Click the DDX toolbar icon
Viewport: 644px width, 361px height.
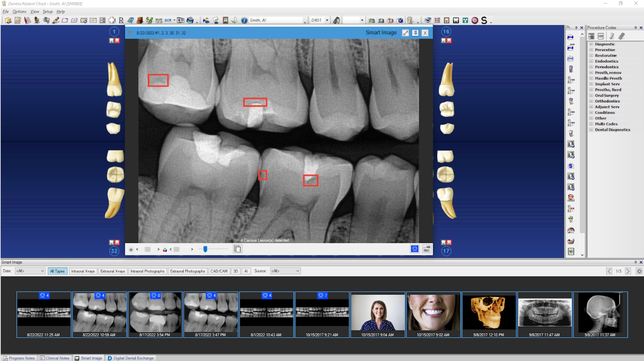168,20
